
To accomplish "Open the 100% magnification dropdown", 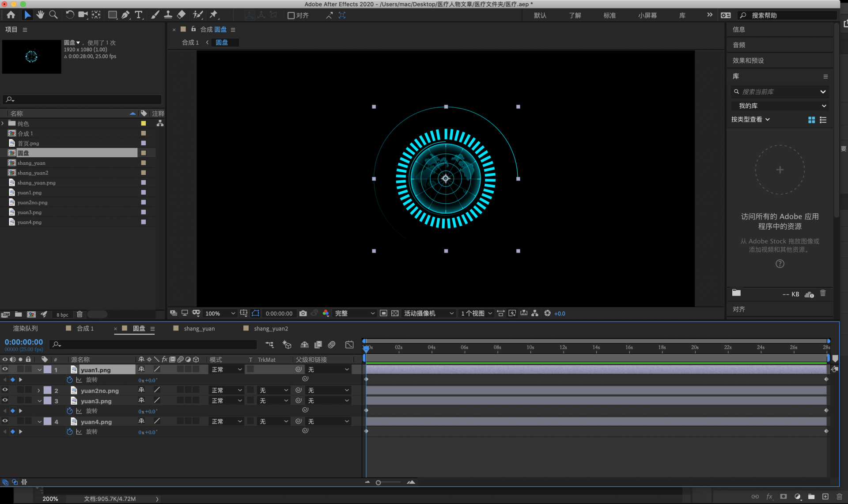I will pos(220,313).
